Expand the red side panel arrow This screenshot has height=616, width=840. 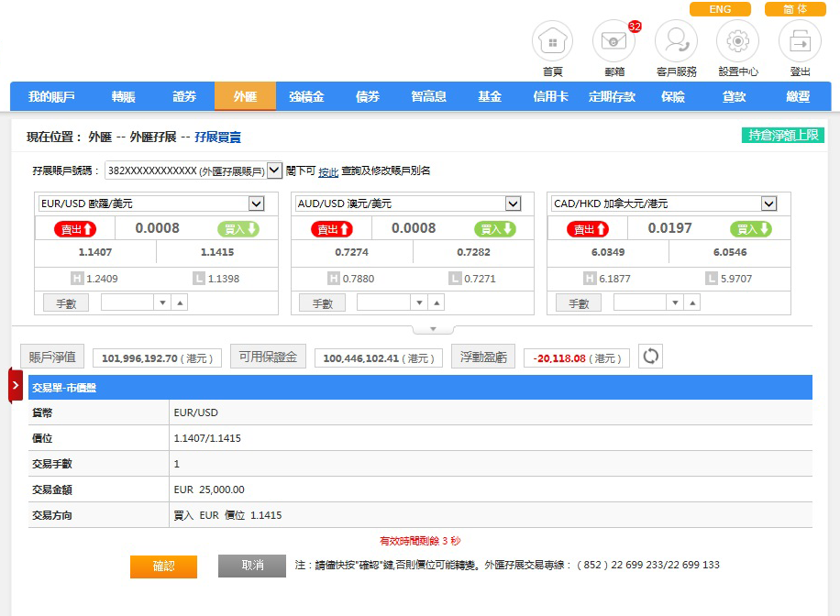point(16,385)
